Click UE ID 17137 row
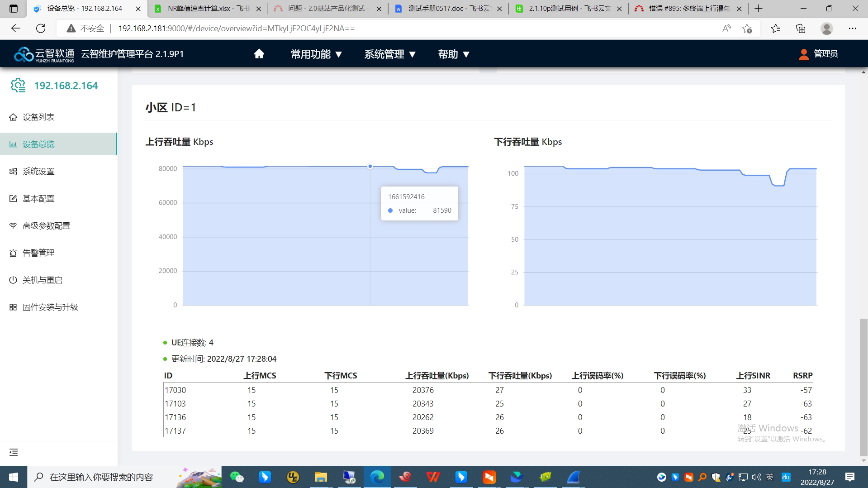Image resolution: width=868 pixels, height=488 pixels. click(488, 431)
